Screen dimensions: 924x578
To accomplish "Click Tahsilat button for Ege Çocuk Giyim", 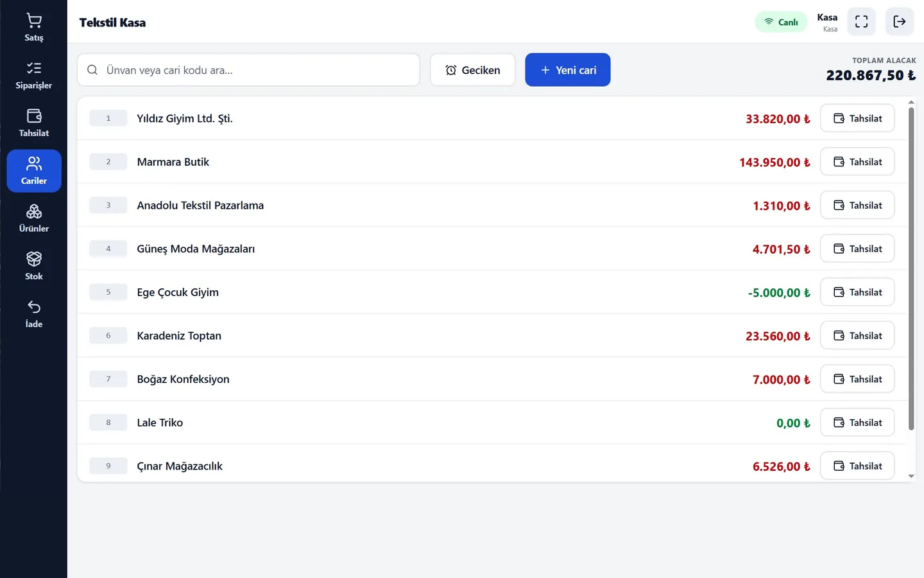I will pos(857,292).
